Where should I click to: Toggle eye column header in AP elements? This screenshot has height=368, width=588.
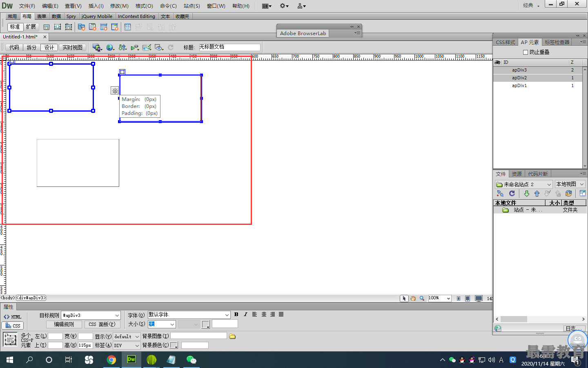click(497, 63)
